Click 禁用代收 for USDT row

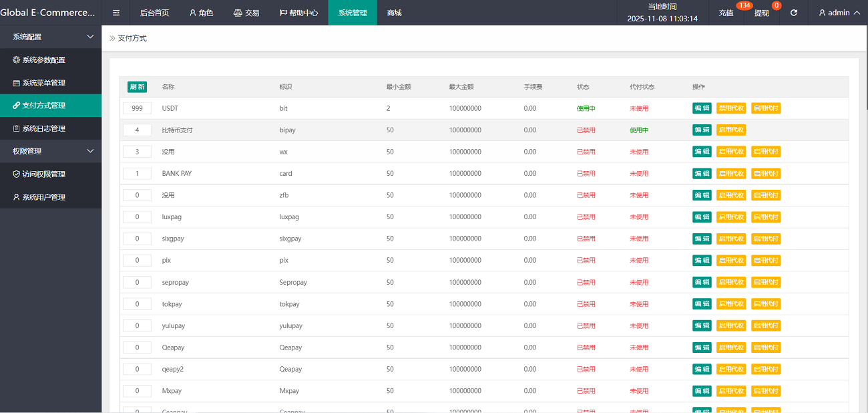(x=731, y=108)
